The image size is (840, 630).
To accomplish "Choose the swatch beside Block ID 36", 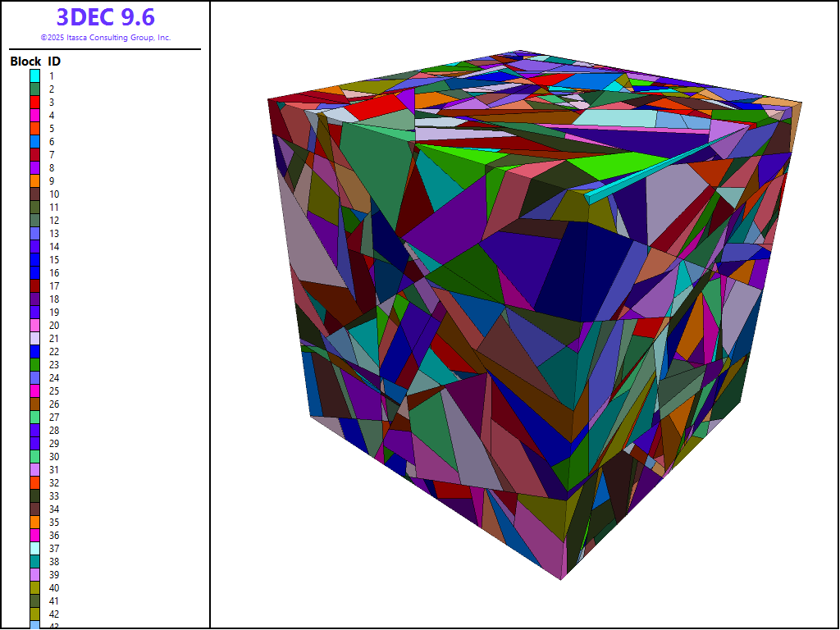I will 35,535.
